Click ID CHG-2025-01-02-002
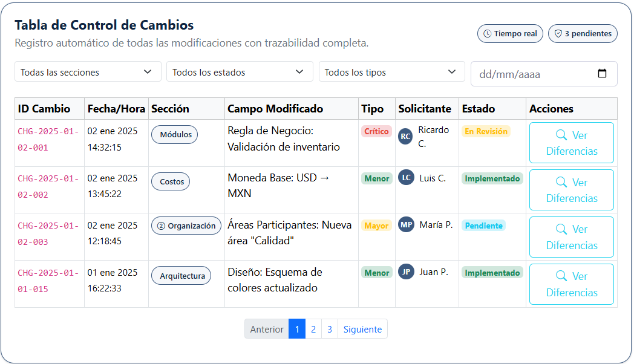The image size is (634, 364). pos(48,187)
